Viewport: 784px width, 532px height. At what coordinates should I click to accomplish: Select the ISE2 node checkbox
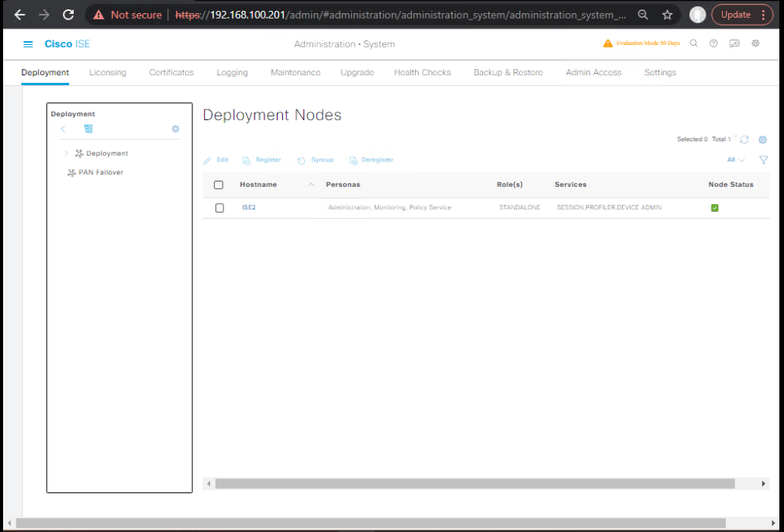coord(219,208)
